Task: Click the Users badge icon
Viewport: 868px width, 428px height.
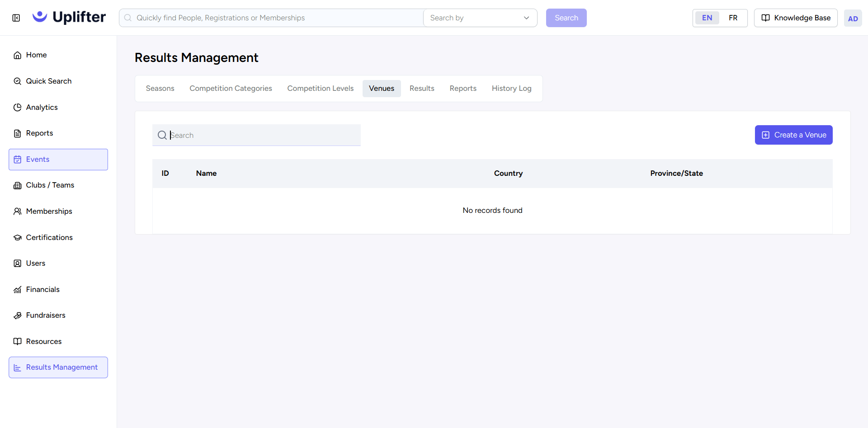Action: pyautogui.click(x=18, y=263)
